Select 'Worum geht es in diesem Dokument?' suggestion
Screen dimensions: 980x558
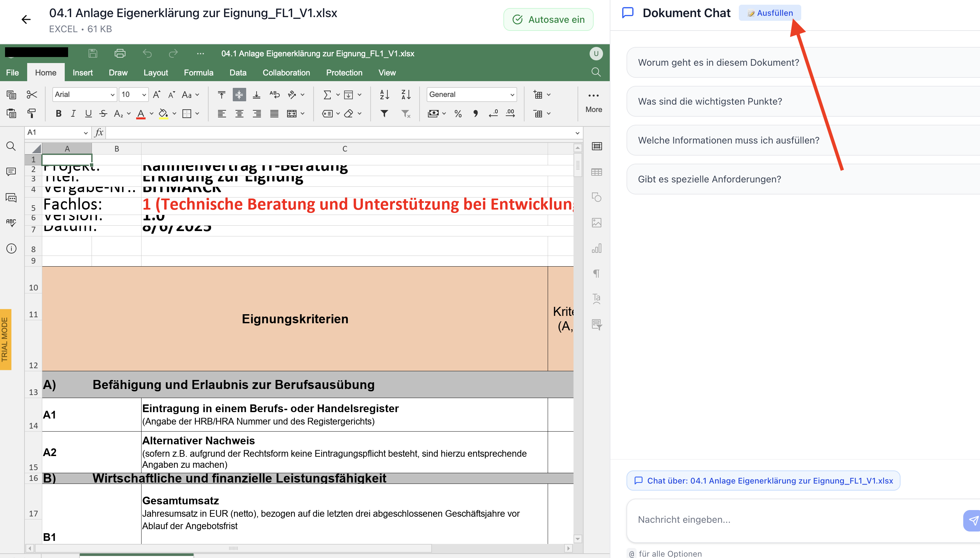718,62
